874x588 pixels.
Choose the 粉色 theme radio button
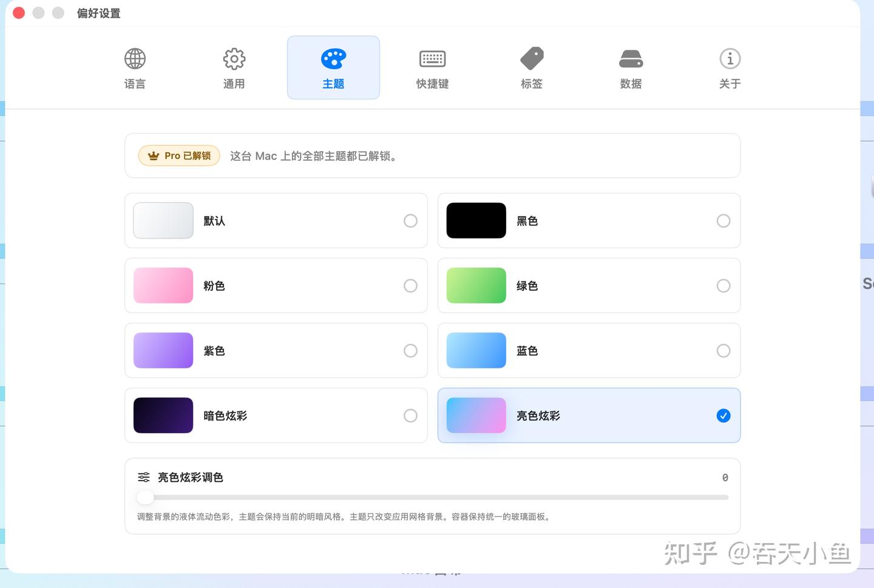coord(411,286)
